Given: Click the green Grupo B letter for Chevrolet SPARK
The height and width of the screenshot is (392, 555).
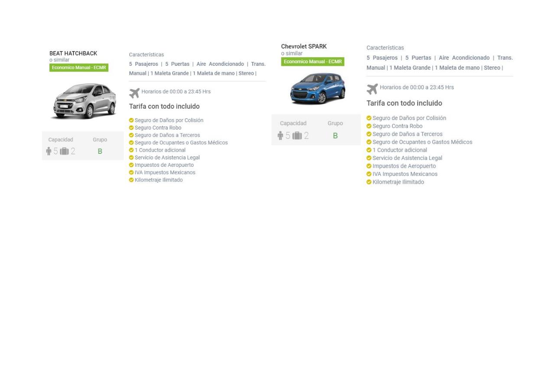Looking at the screenshot, I should 335,136.
